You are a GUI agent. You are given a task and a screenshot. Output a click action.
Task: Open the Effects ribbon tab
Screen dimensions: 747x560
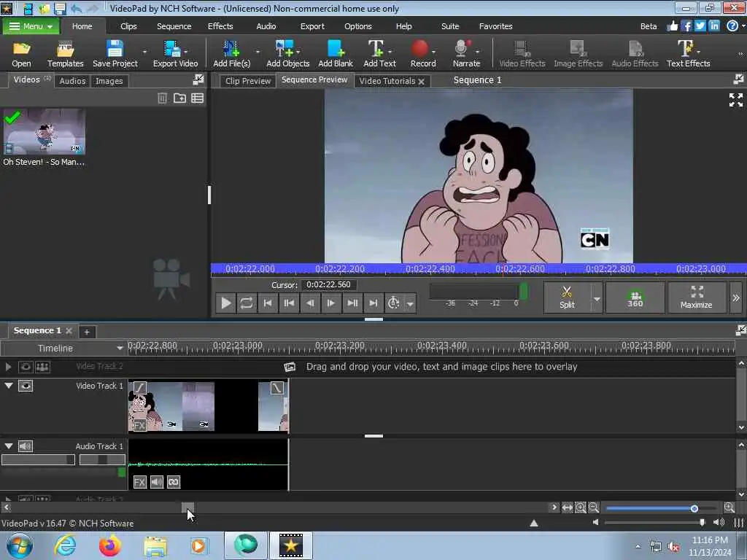(x=220, y=26)
